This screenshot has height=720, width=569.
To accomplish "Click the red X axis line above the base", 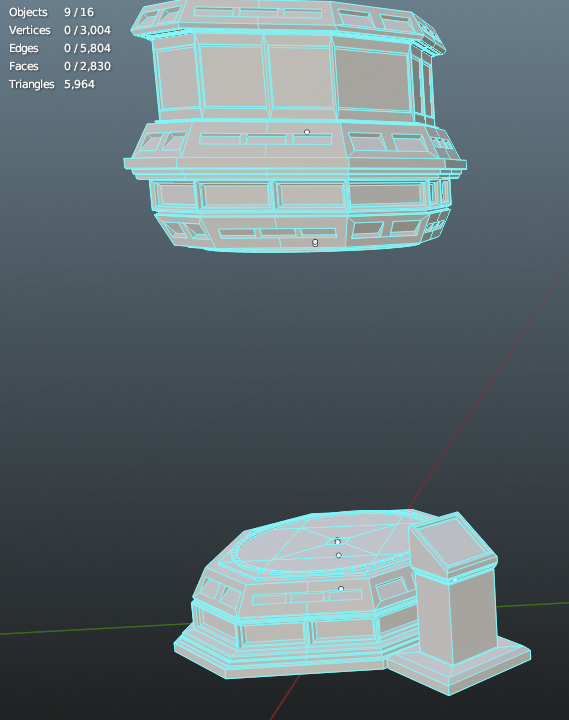I will point(487,387).
